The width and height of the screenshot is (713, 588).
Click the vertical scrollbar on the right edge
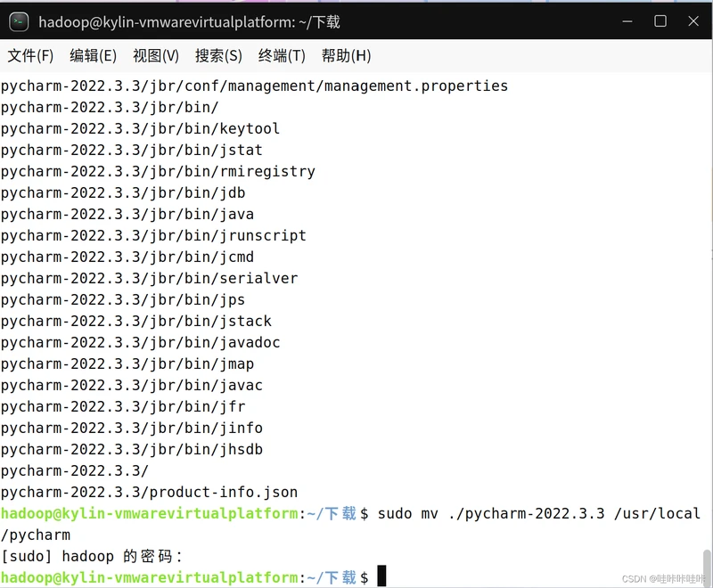click(707, 559)
